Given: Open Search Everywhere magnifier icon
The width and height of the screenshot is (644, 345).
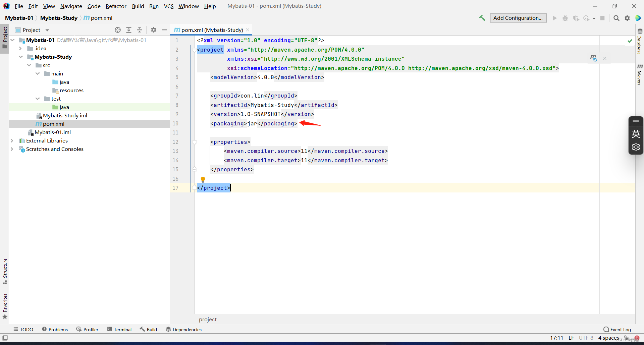Looking at the screenshot, I should pyautogui.click(x=616, y=18).
